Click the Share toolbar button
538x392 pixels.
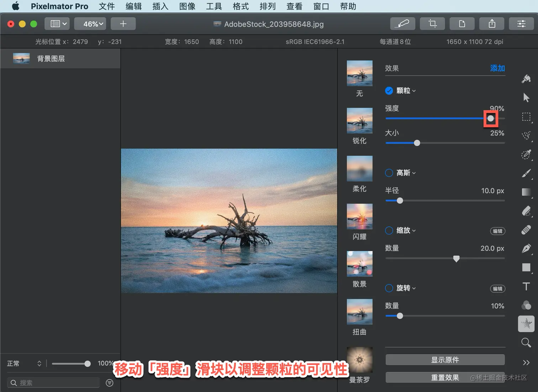(x=492, y=24)
